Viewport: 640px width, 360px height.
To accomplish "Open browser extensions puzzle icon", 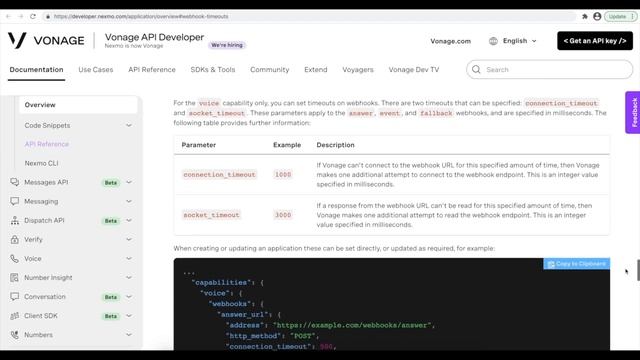I will (x=584, y=16).
